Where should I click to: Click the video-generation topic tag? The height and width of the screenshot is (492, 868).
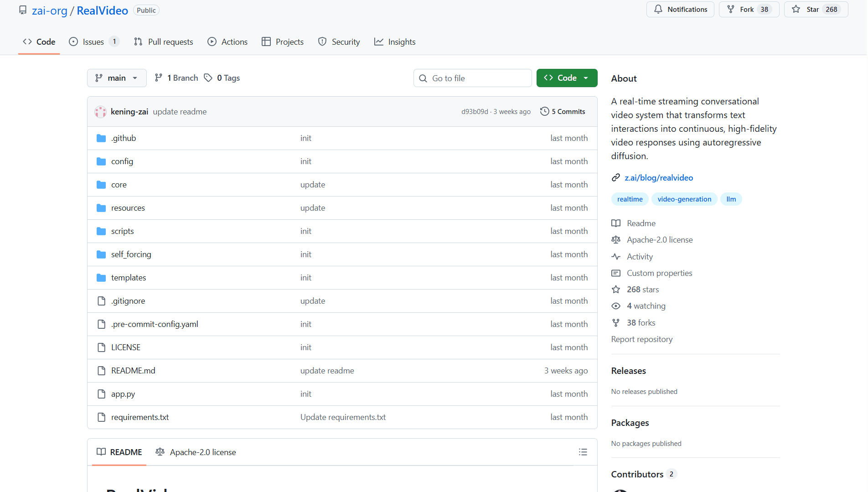pos(684,199)
